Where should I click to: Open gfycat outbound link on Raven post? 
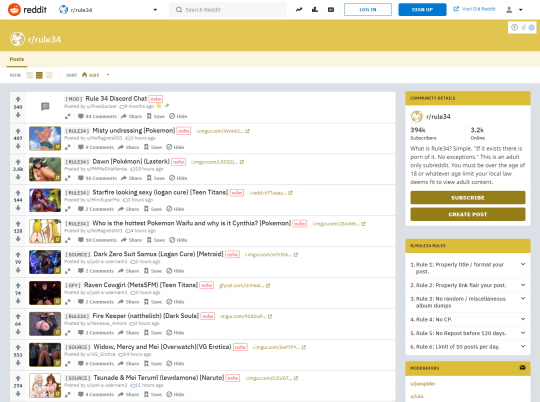click(x=245, y=286)
